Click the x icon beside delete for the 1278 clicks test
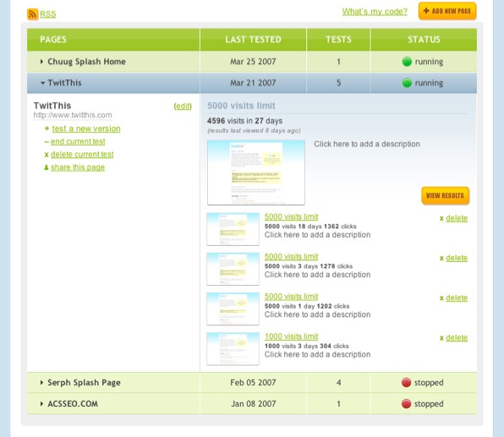This screenshot has width=504, height=437. point(441,259)
